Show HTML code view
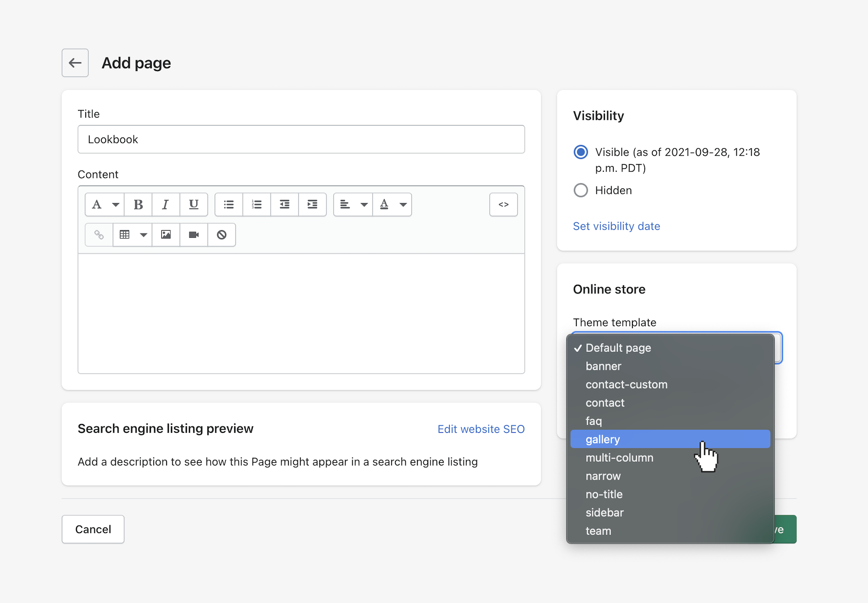The width and height of the screenshot is (868, 603). 503,204
